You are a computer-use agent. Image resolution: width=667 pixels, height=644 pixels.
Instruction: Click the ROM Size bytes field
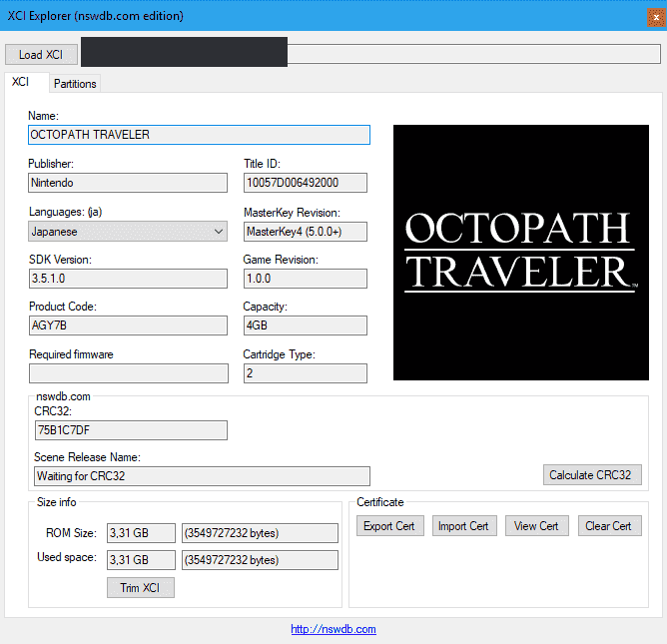[260, 533]
